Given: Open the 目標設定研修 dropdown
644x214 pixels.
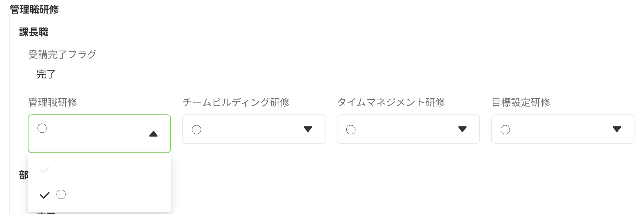Looking at the screenshot, I should [562, 129].
